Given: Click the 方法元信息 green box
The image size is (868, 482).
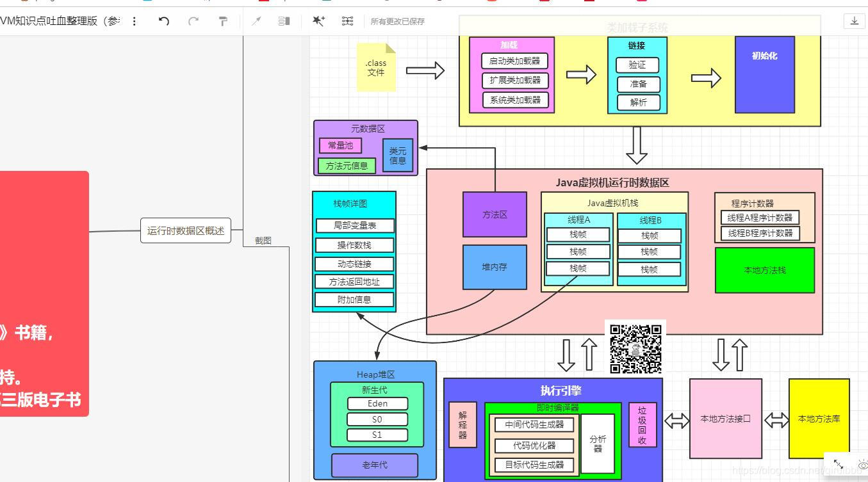Looking at the screenshot, I should point(347,166).
